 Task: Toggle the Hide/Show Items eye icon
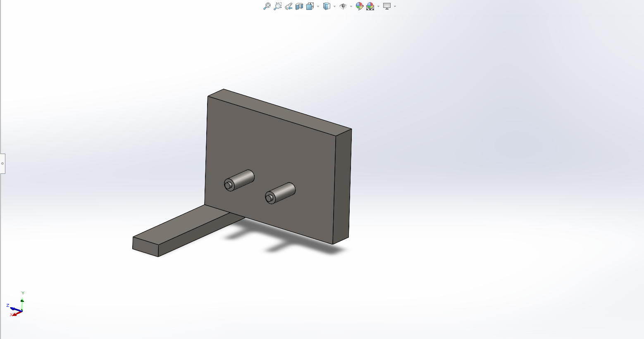[343, 6]
